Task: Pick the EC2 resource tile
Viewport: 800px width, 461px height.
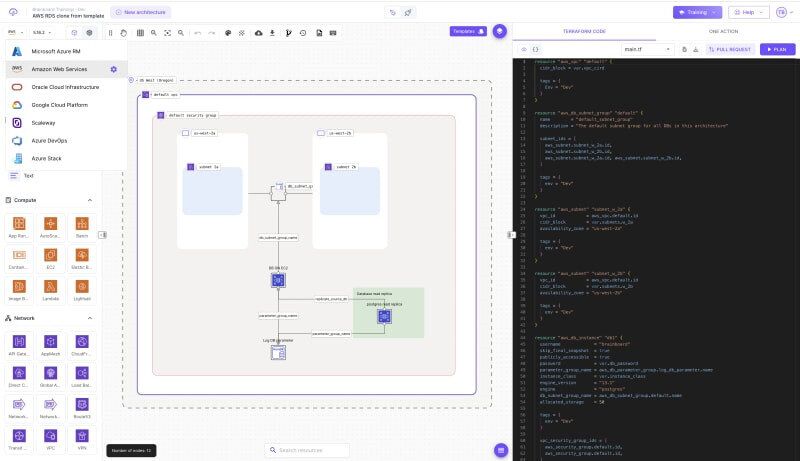Action: pos(51,258)
